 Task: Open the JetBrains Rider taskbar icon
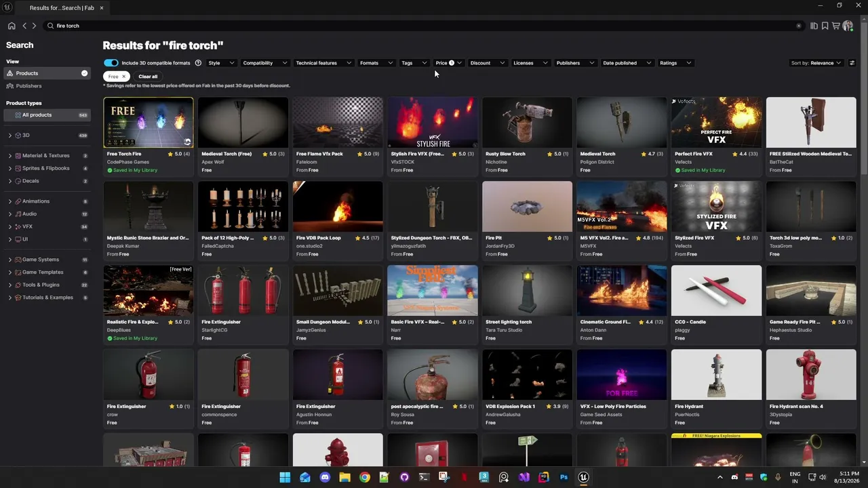[544, 477]
